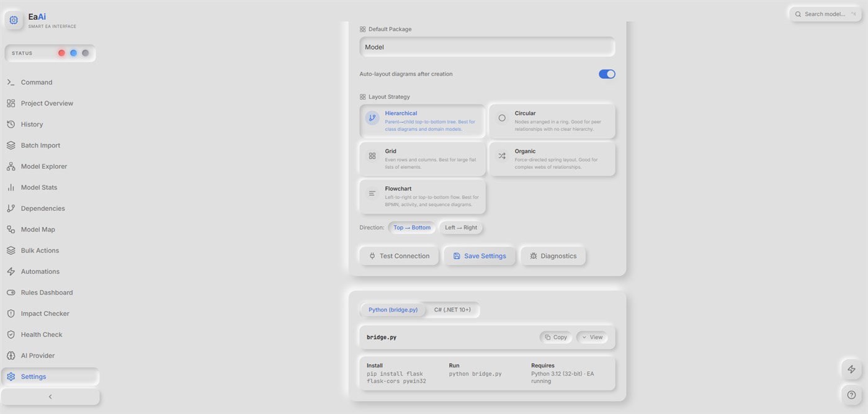
Task: Click Test Connection button
Action: (x=399, y=256)
